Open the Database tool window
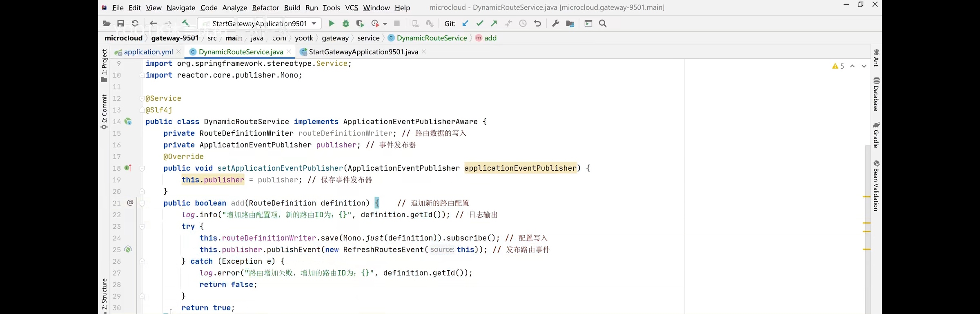Screen dimensions: 980x314 (876, 94)
